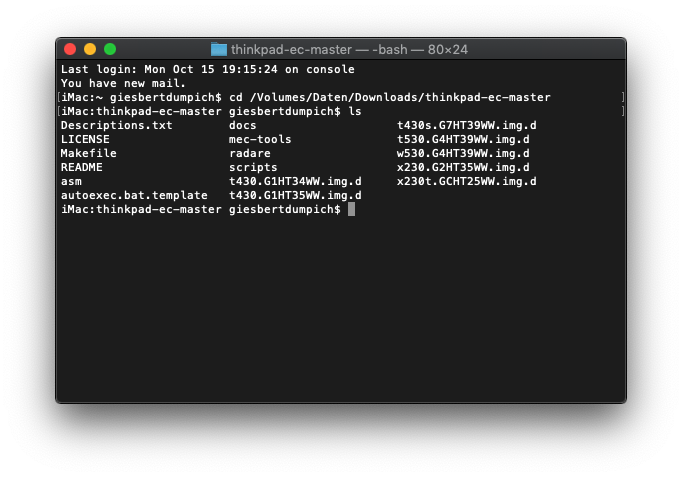
Task: Click the "You have new mail." line
Action: pos(123,83)
